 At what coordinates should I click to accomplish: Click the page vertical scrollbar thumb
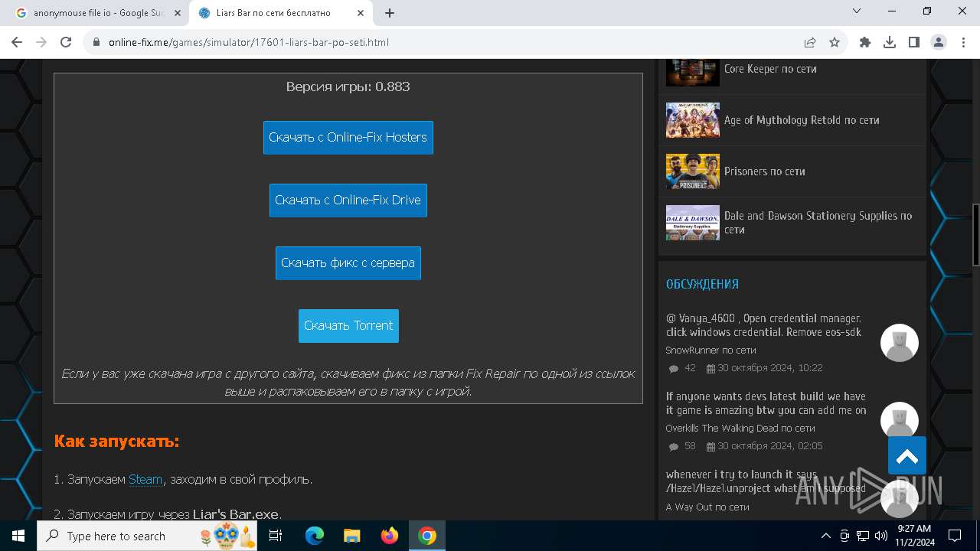(975, 235)
